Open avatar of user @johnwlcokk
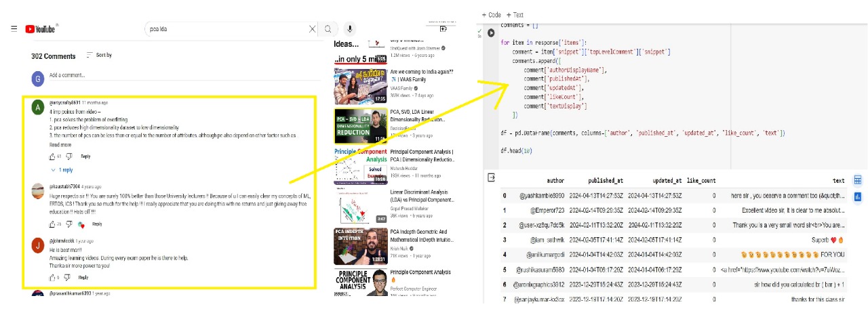 click(38, 245)
